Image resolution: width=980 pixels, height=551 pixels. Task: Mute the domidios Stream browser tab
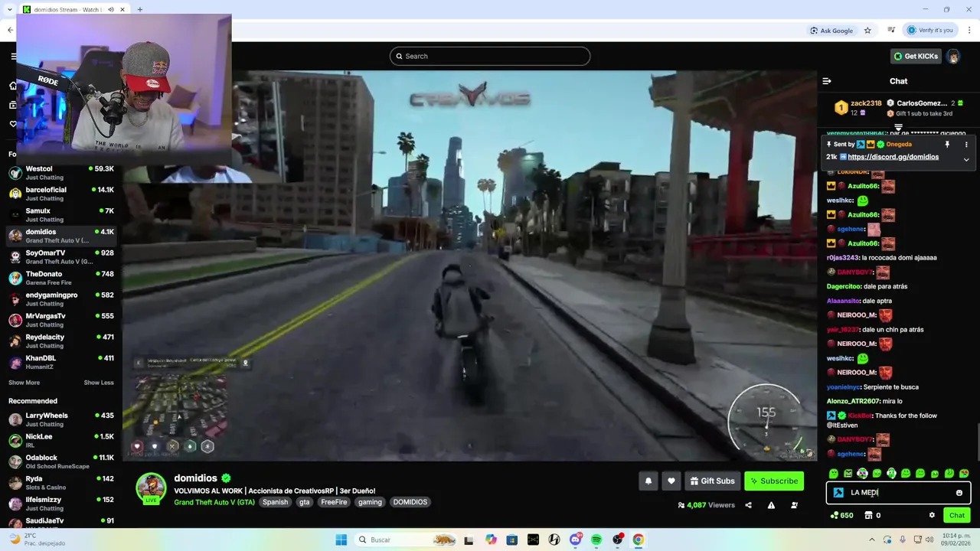(x=111, y=10)
